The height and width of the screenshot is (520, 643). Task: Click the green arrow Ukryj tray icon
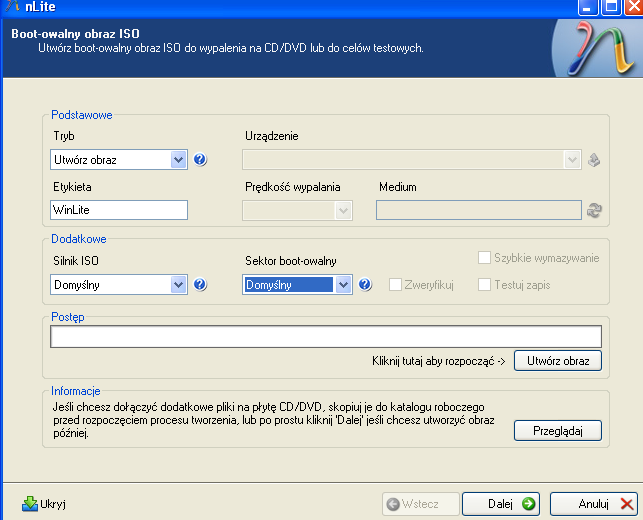[30, 504]
